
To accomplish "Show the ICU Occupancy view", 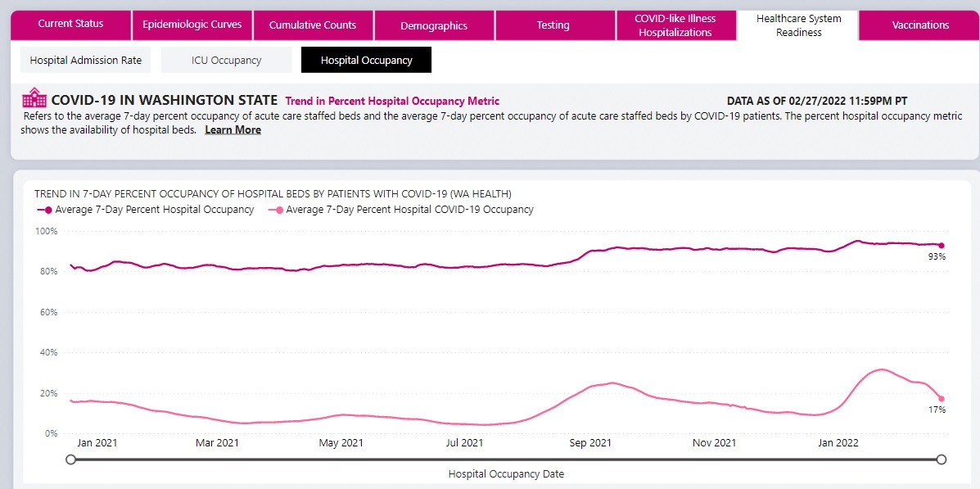I will point(226,60).
